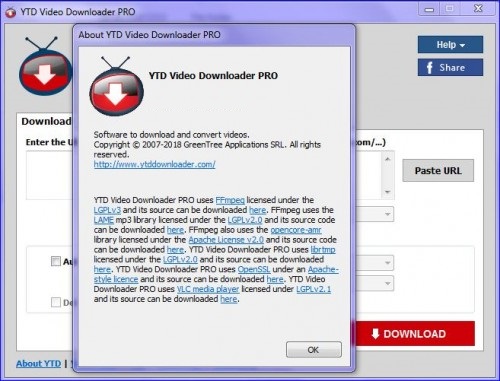
Task: Toggle the checkbox beginning with 'Au'
Action: pyautogui.click(x=56, y=261)
